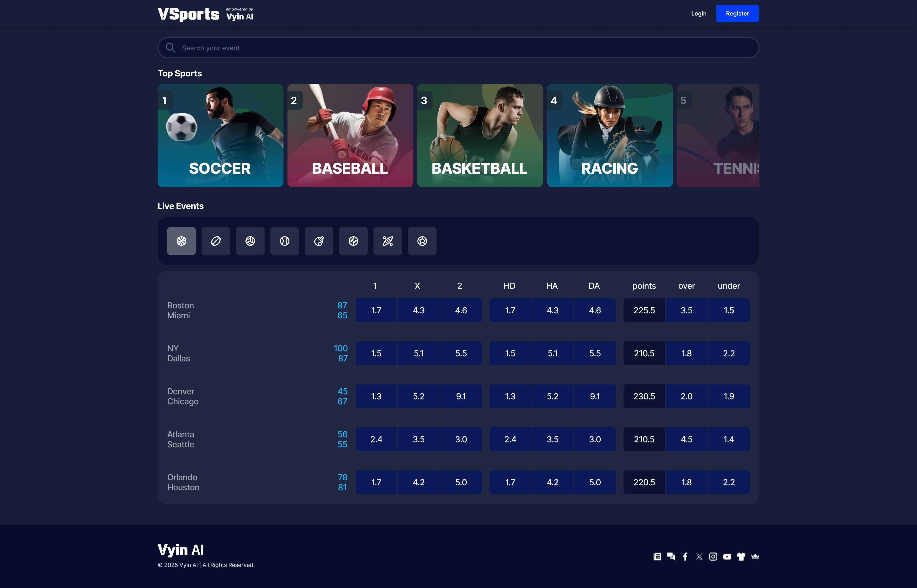Pick Boston–Miami odds 4.6 in column 2
Screen dimensions: 917x588
click(461, 310)
